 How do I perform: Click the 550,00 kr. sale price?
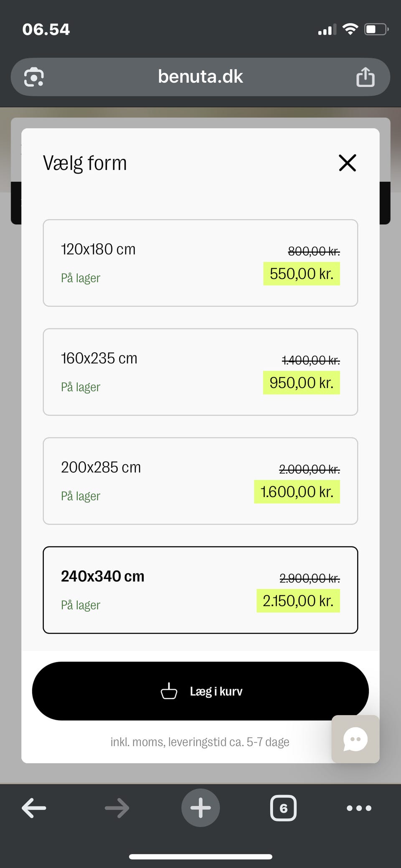point(302,274)
